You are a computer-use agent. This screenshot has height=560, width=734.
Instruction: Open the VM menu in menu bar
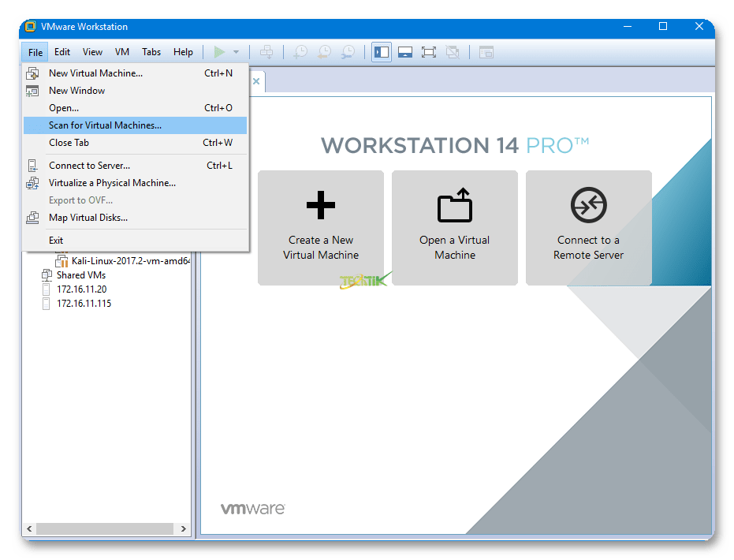click(x=122, y=52)
